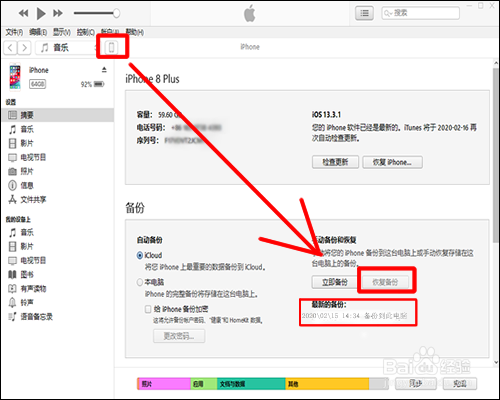Open the 控制 menu

[86, 32]
